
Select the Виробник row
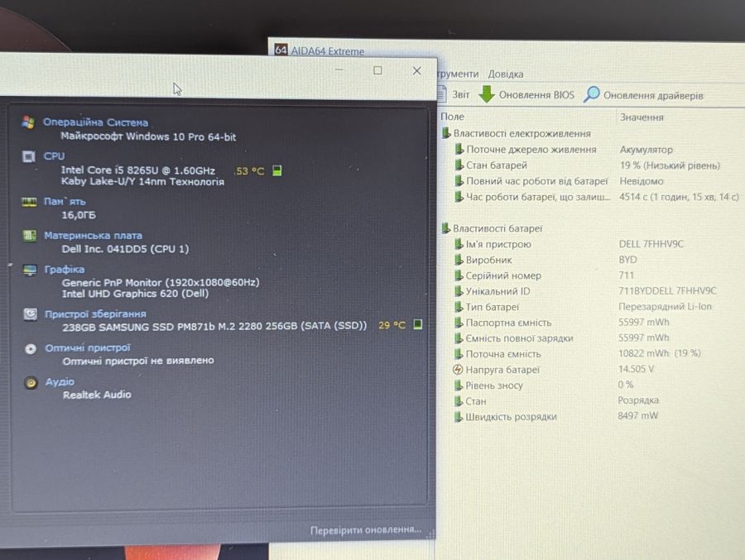pyautogui.click(x=545, y=260)
